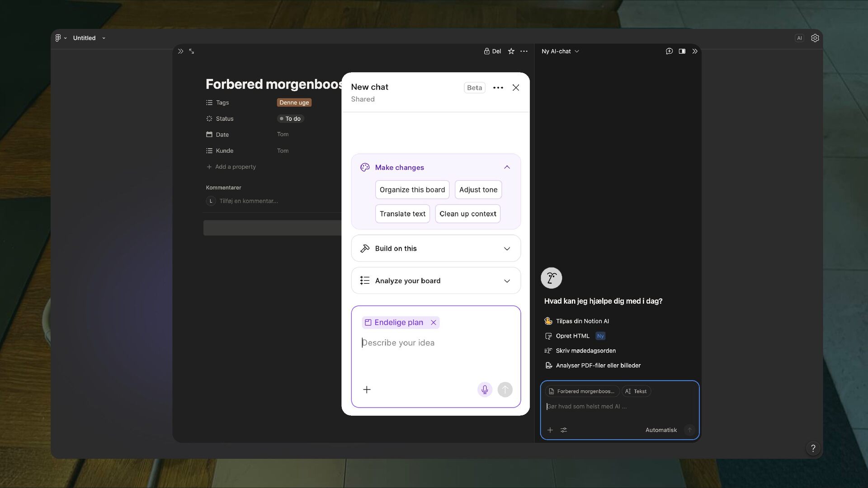The width and height of the screenshot is (868, 488).
Task: Click the plus attachment icon in New chat
Action: pyautogui.click(x=367, y=389)
